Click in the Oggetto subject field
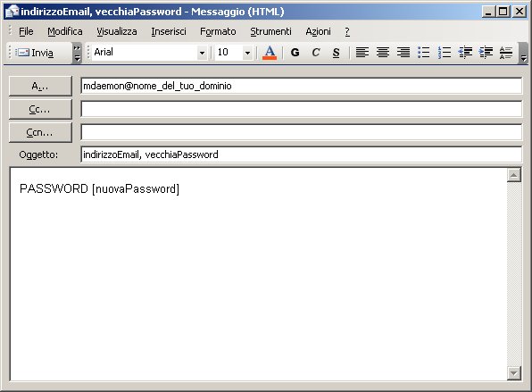 coord(302,154)
